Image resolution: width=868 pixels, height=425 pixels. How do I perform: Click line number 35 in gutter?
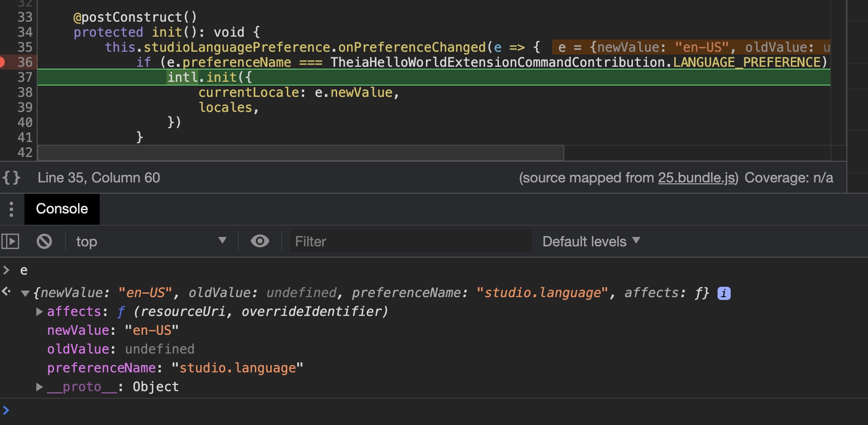25,47
